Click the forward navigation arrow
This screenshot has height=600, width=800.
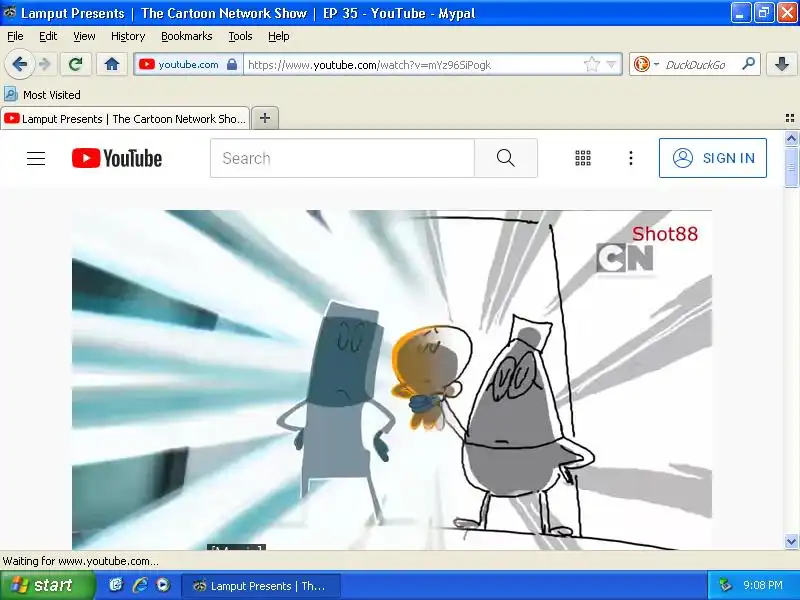[x=45, y=64]
